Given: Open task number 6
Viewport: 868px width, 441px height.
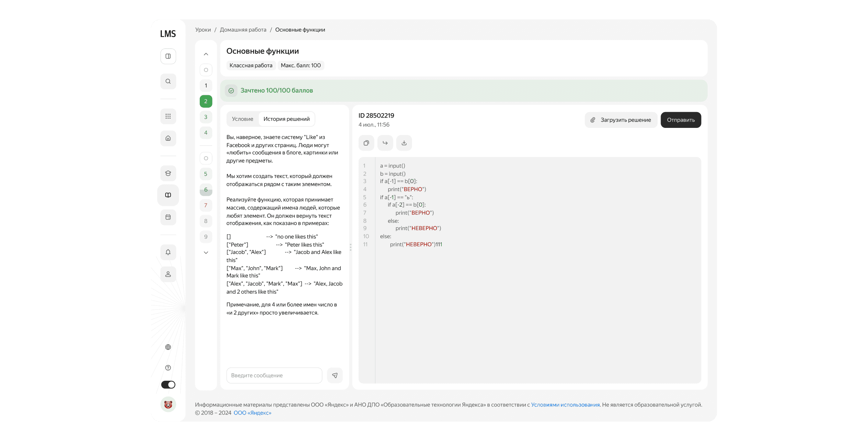Looking at the screenshot, I should [206, 190].
